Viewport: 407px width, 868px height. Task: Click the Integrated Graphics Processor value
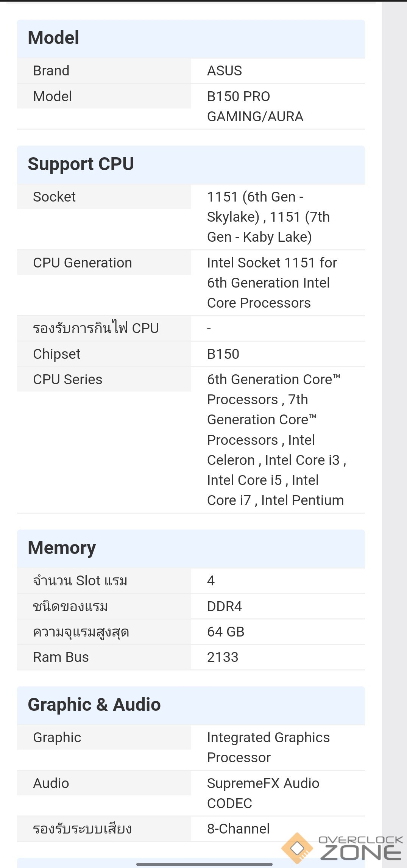click(x=268, y=748)
